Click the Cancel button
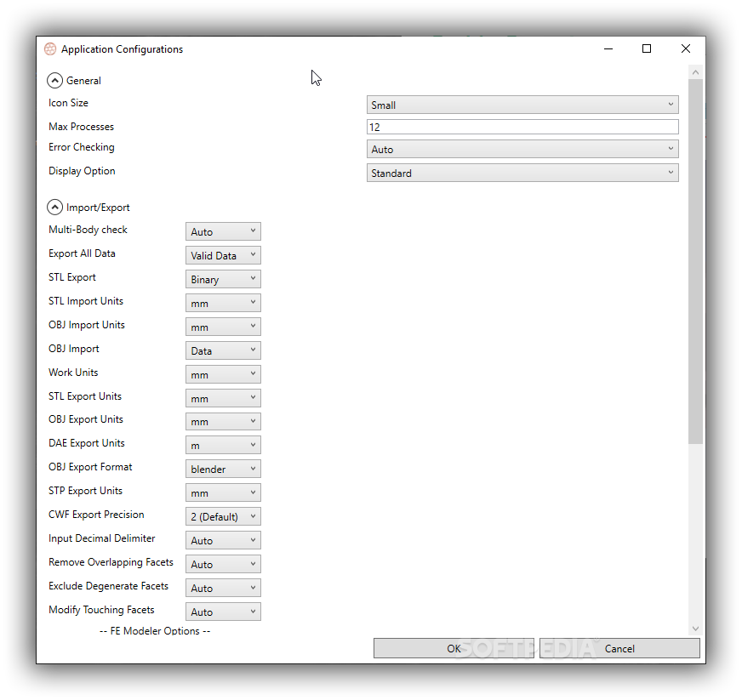 (x=619, y=648)
